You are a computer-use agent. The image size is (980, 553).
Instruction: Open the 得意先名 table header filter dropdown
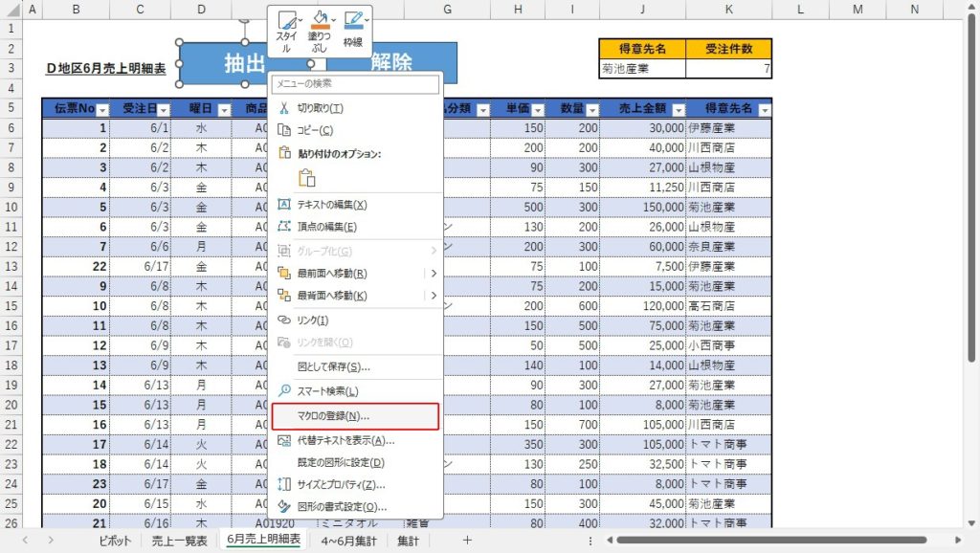pyautogui.click(x=763, y=110)
